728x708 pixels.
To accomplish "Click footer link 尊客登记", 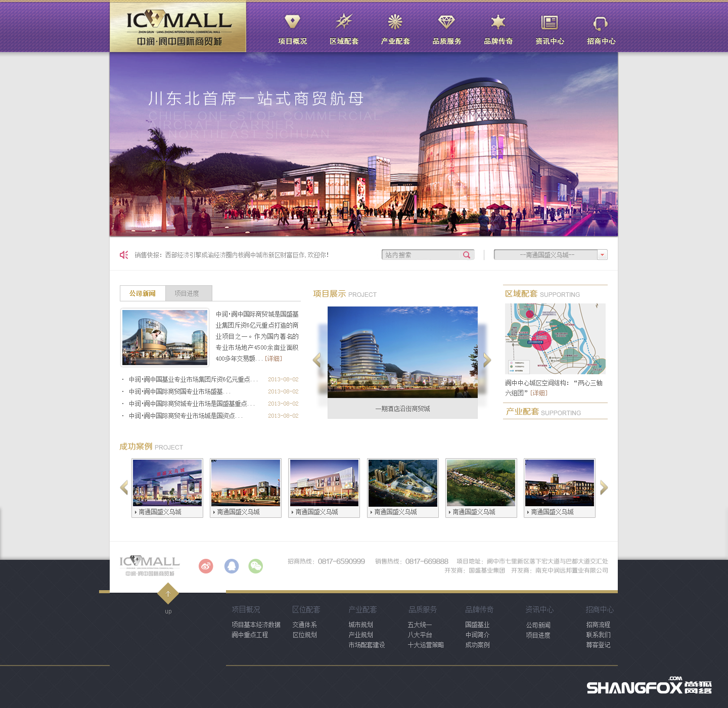I will (x=599, y=645).
